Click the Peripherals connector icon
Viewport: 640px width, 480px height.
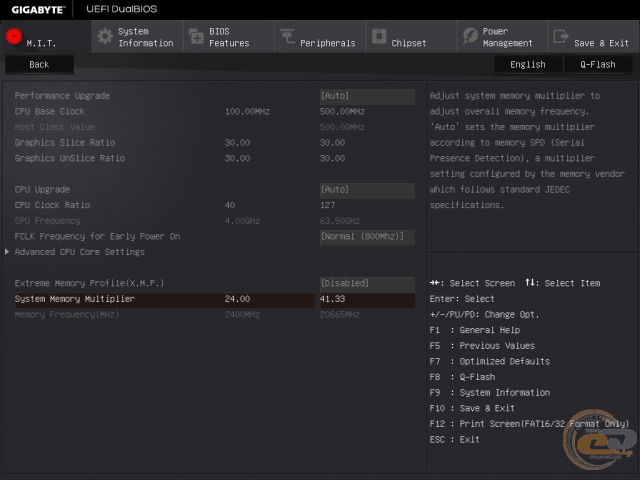pyautogui.click(x=287, y=37)
